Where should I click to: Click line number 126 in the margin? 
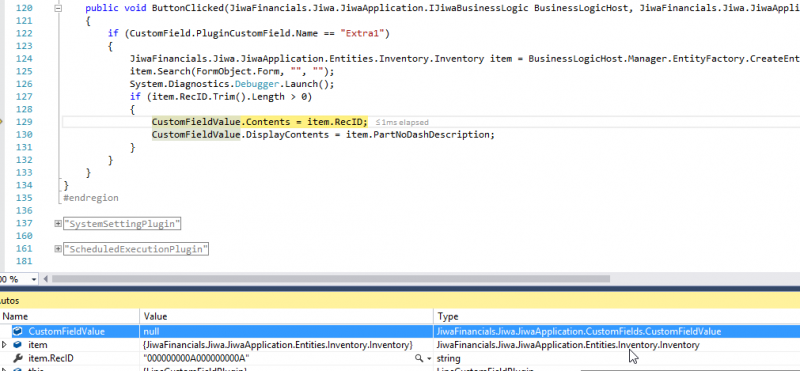24,84
